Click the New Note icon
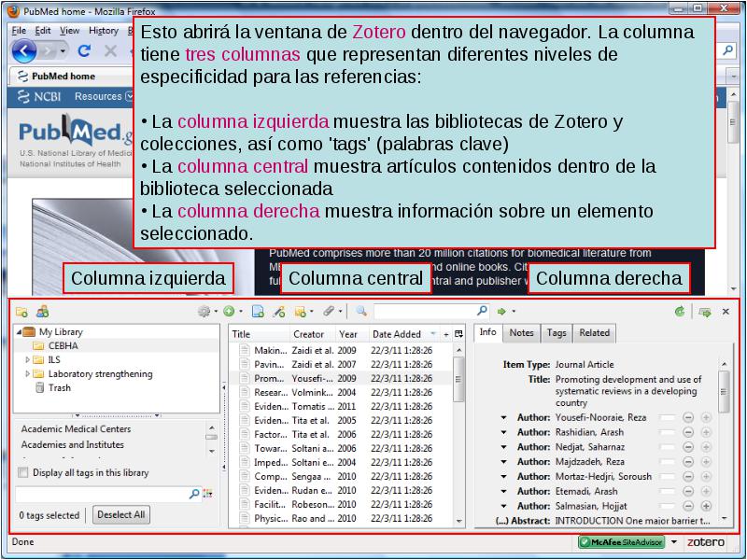 coord(300,312)
